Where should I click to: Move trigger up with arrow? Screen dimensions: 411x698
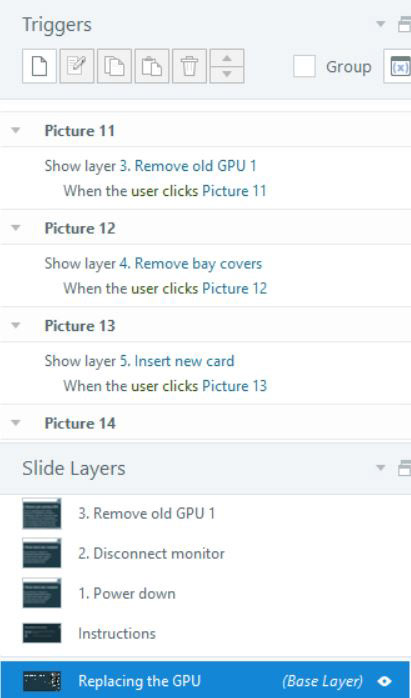(227, 58)
